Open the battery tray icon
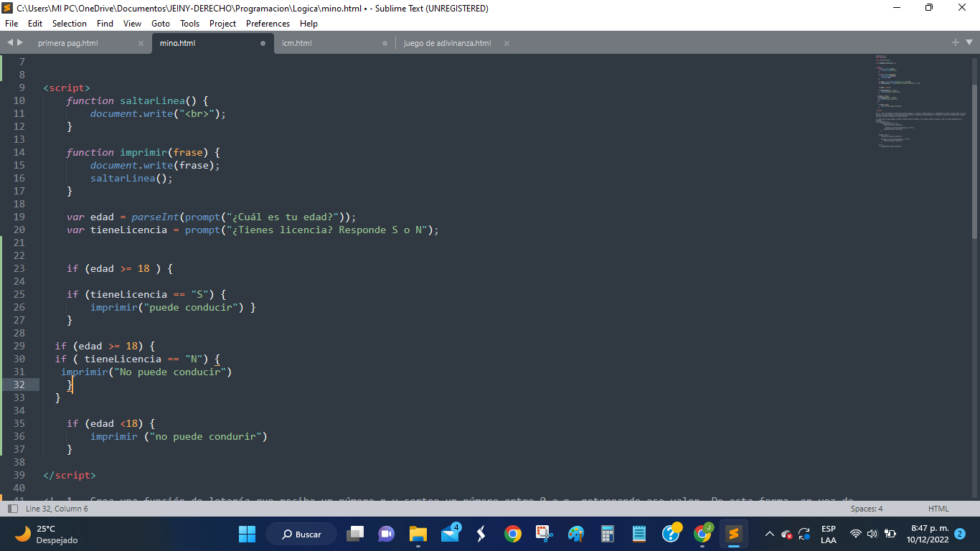The height and width of the screenshot is (551, 980). [890, 534]
